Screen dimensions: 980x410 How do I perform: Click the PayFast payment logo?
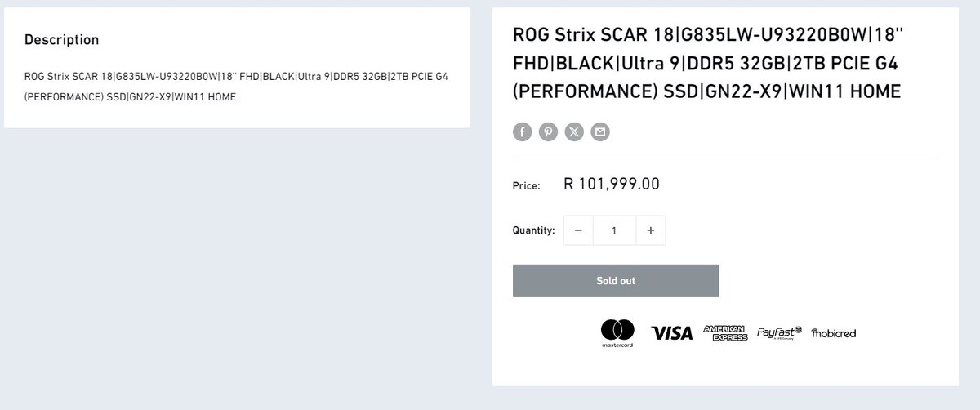click(x=779, y=332)
